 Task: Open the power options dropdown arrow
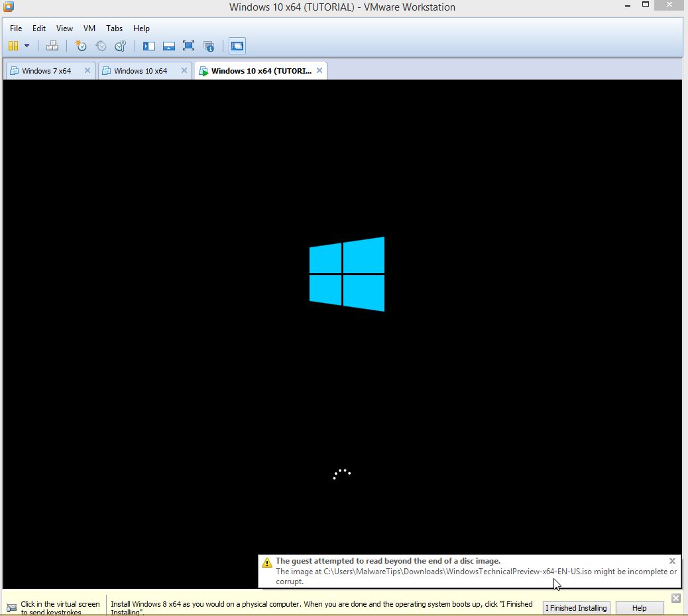(27, 46)
